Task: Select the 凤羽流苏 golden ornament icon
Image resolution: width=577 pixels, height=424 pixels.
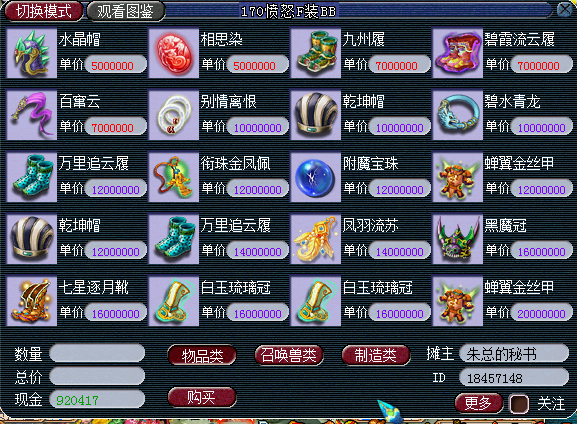Action: click(x=316, y=239)
